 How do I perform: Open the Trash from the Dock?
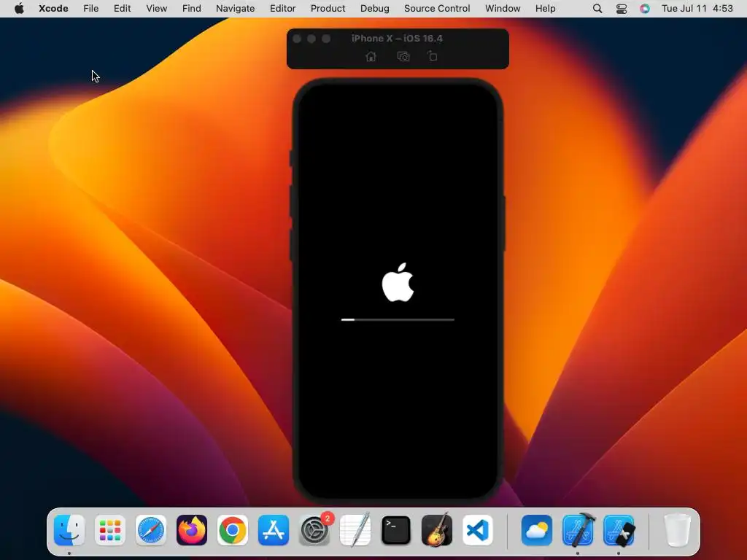coord(677,530)
